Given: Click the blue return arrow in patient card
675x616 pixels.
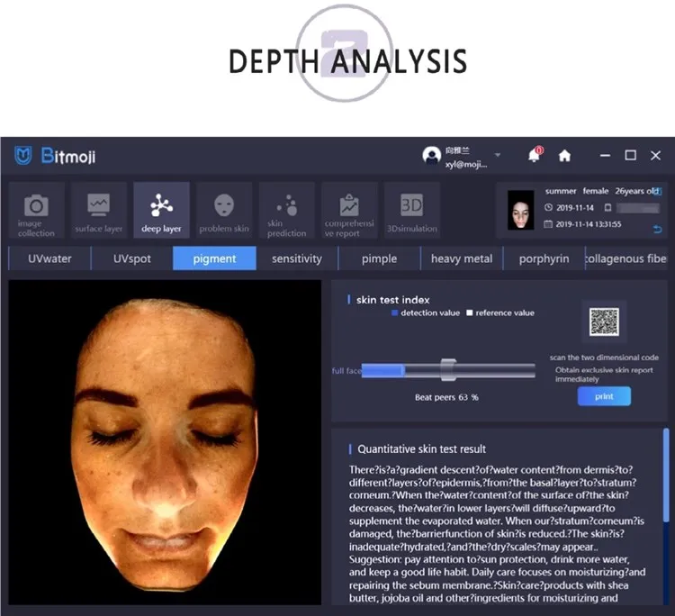Looking at the screenshot, I should [657, 229].
